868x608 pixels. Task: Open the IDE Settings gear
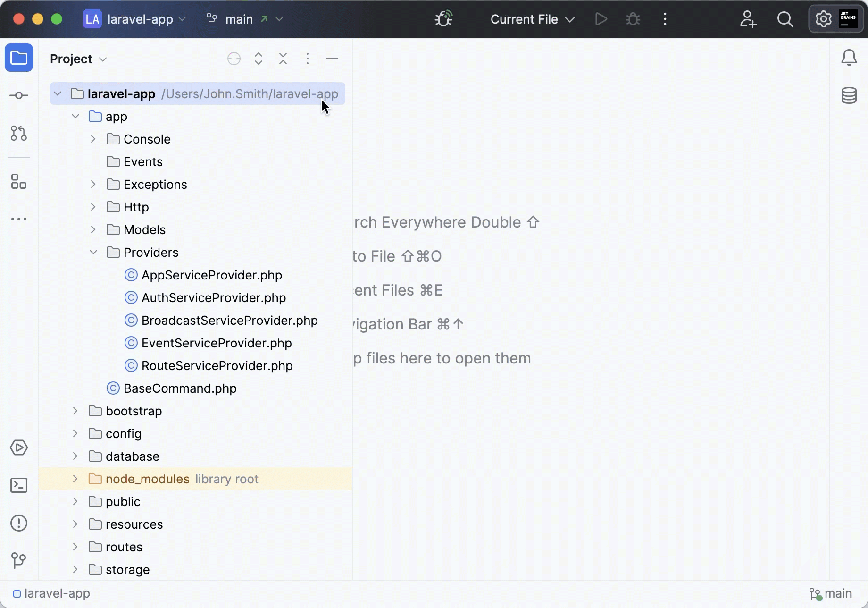[x=823, y=19]
